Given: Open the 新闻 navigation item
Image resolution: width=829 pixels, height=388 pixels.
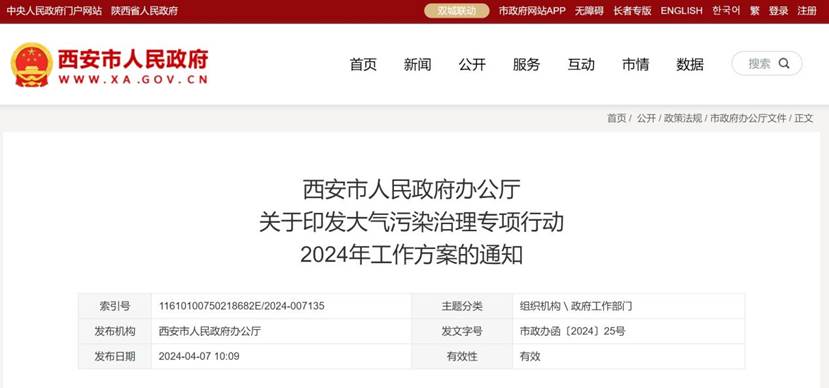Looking at the screenshot, I should (x=418, y=64).
